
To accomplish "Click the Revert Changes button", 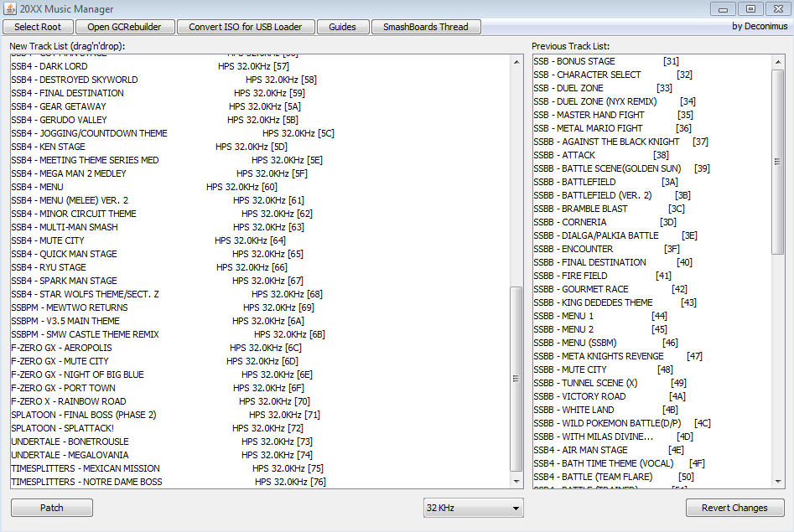I will (734, 508).
